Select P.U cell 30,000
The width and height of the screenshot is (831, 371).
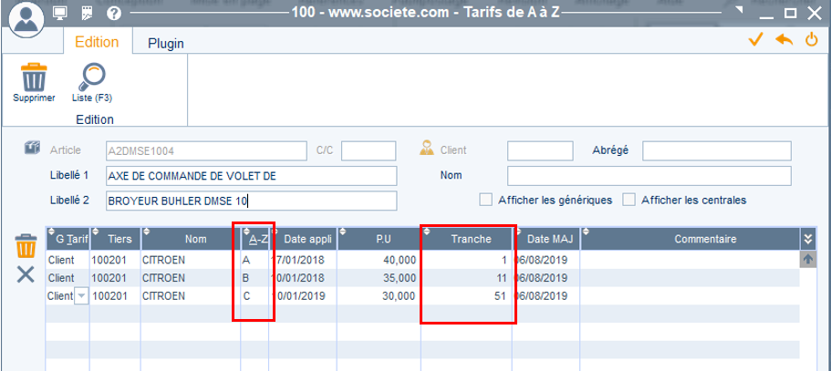379,296
